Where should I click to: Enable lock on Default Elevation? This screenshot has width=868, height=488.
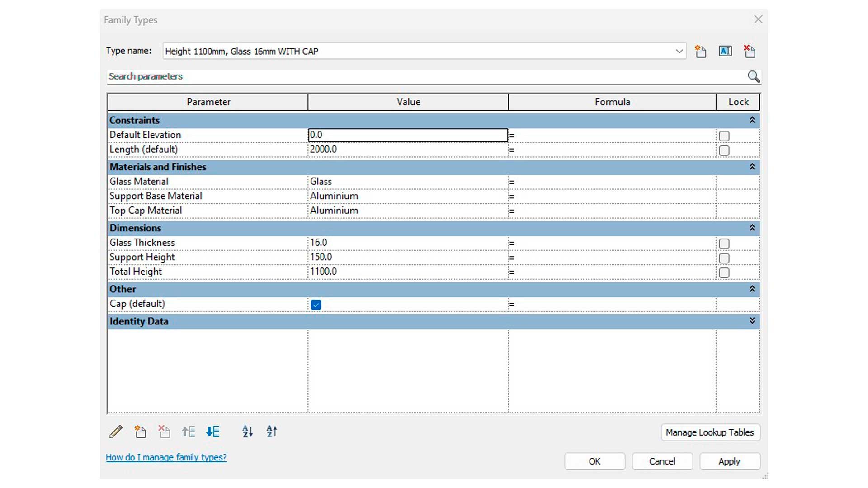[724, 136]
